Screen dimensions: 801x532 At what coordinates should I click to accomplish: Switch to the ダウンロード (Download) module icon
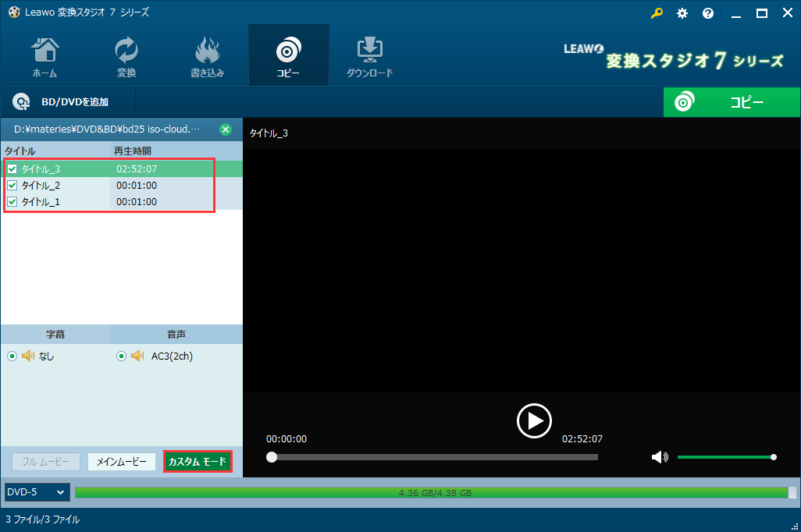(x=369, y=55)
